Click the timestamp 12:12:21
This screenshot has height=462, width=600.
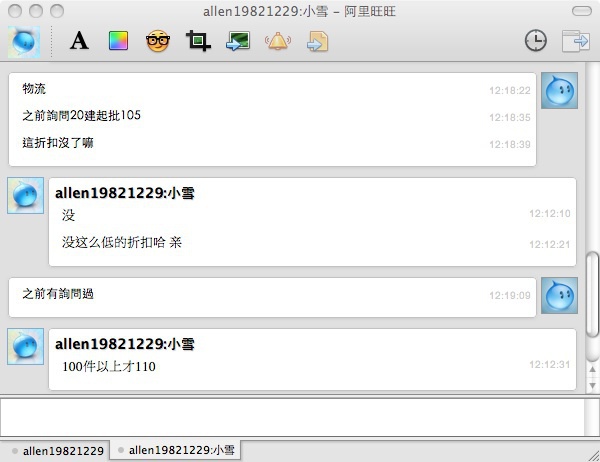point(549,244)
